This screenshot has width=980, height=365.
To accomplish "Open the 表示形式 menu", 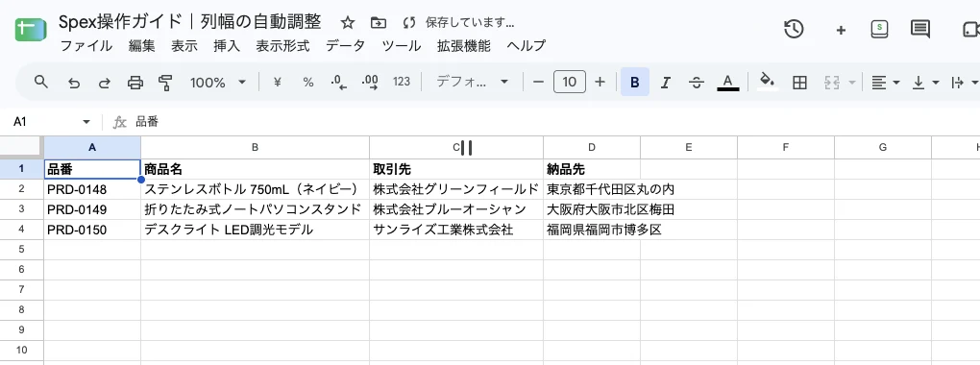I will tap(282, 46).
